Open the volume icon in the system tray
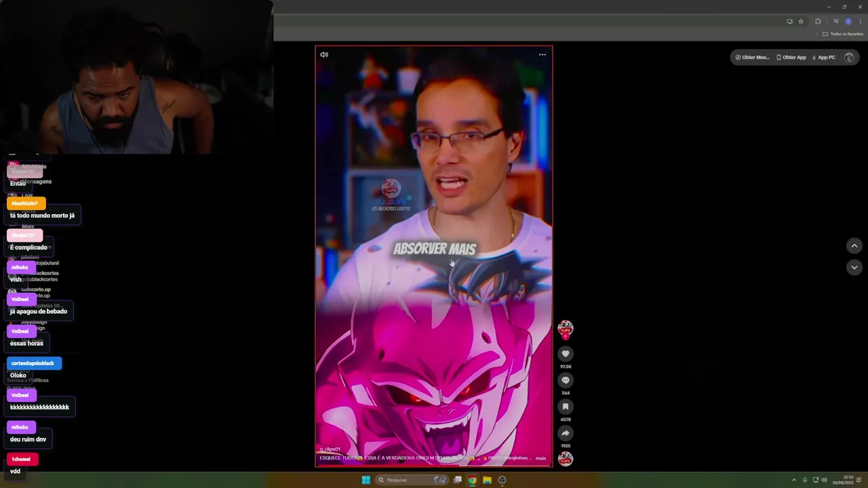 [x=824, y=480]
